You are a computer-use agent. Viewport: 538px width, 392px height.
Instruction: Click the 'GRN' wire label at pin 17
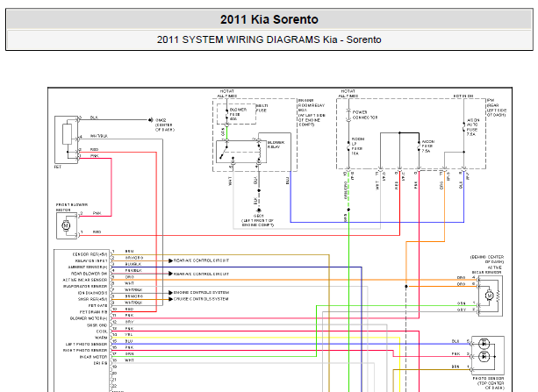tap(129, 354)
